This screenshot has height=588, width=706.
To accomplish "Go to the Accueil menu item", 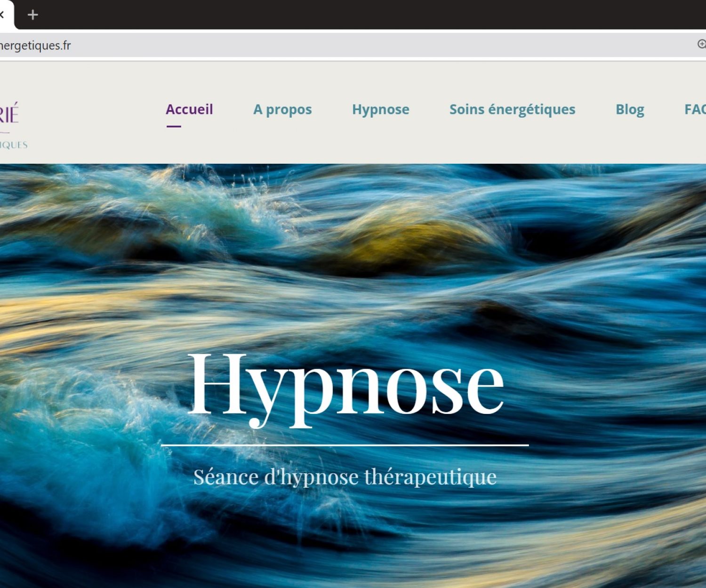I will tap(189, 109).
